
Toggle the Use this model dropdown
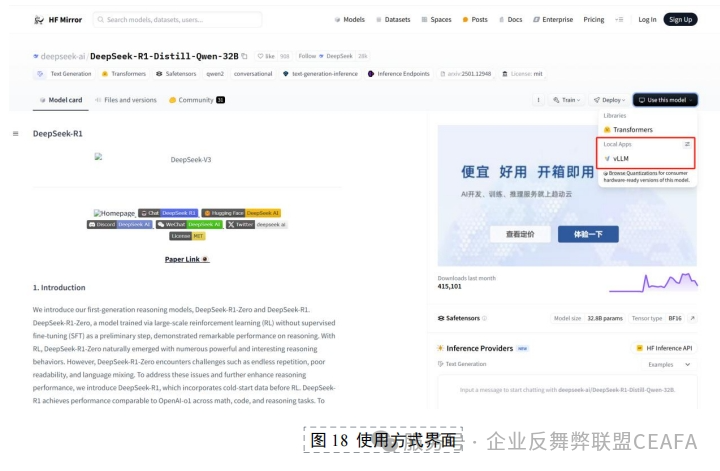click(665, 100)
